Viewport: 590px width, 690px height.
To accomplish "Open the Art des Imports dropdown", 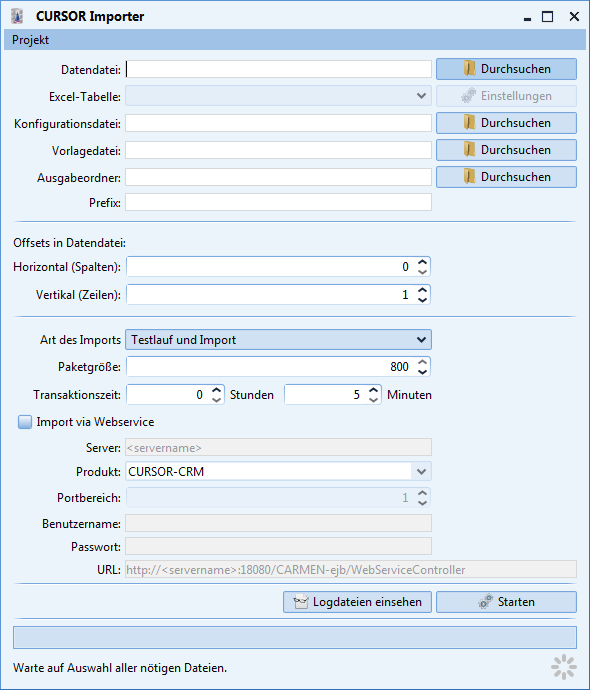I will (x=279, y=340).
